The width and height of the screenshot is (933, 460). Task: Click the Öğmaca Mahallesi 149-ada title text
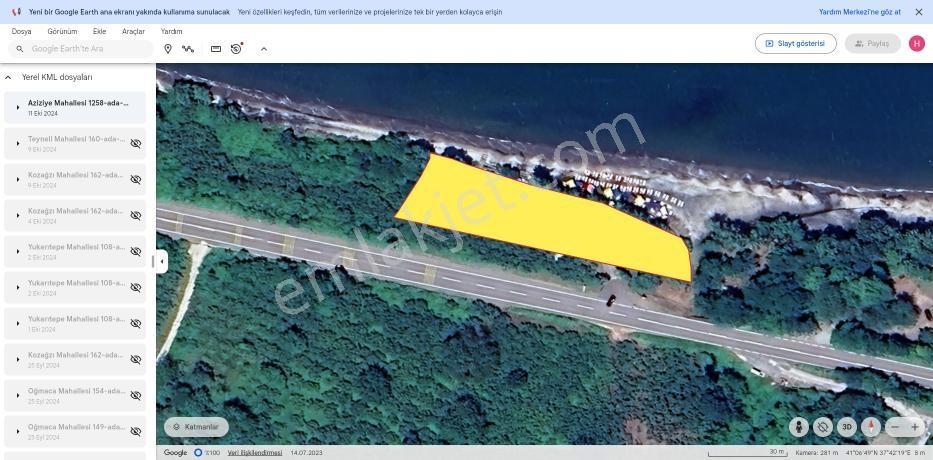(77, 427)
